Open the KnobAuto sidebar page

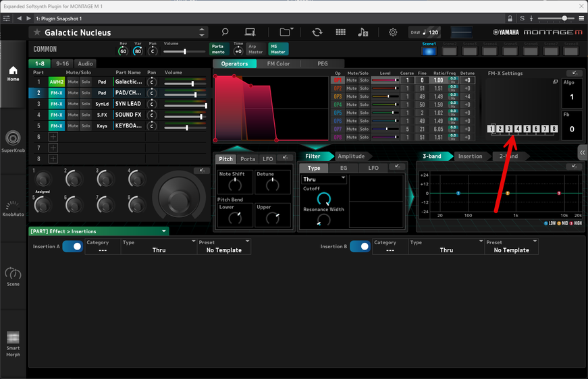tap(13, 207)
